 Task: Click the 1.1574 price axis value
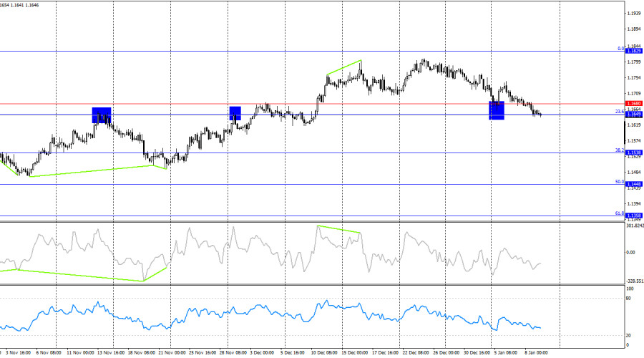pos(634,140)
